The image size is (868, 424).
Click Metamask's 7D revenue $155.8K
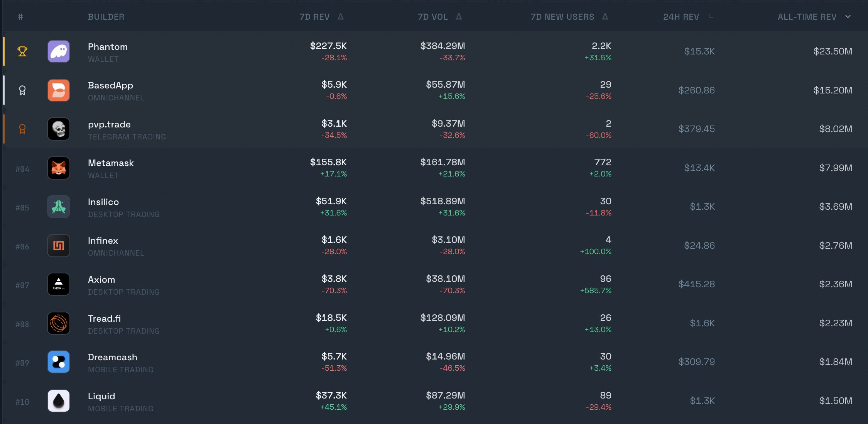coord(328,162)
